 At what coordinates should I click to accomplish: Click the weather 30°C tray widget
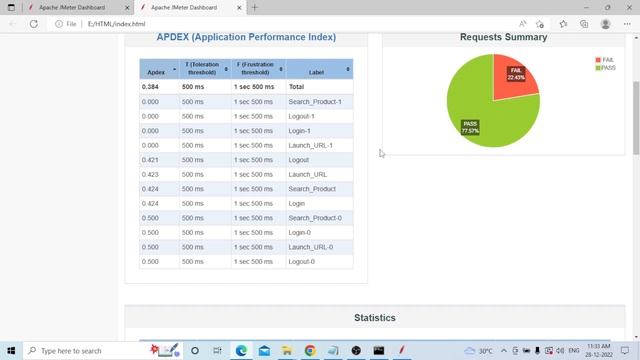(x=479, y=351)
